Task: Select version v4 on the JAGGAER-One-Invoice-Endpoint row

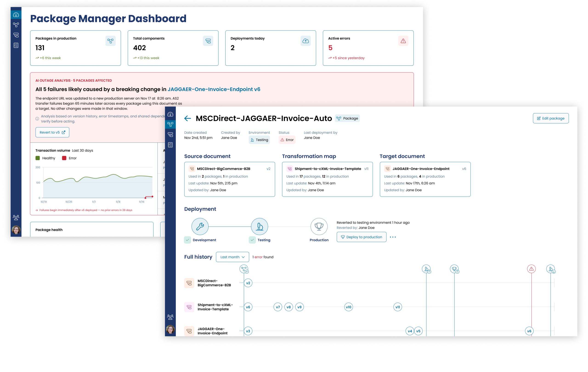Action: pos(410,331)
